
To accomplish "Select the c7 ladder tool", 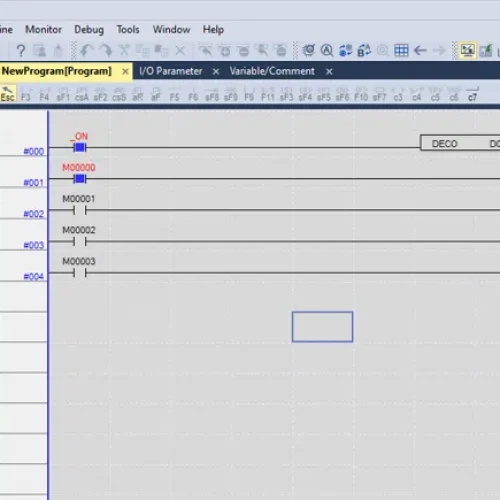I will click(x=472, y=94).
